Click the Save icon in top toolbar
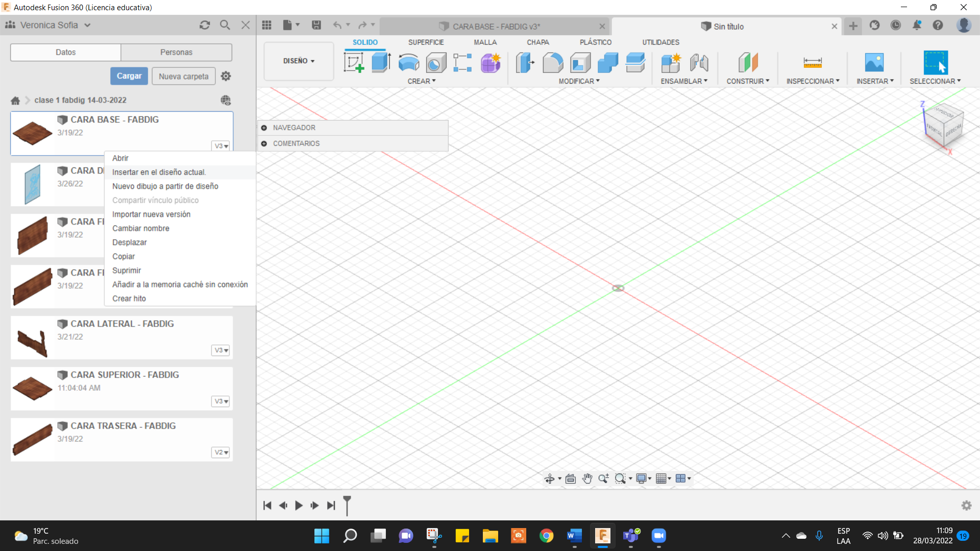This screenshot has width=980, height=551. (316, 25)
